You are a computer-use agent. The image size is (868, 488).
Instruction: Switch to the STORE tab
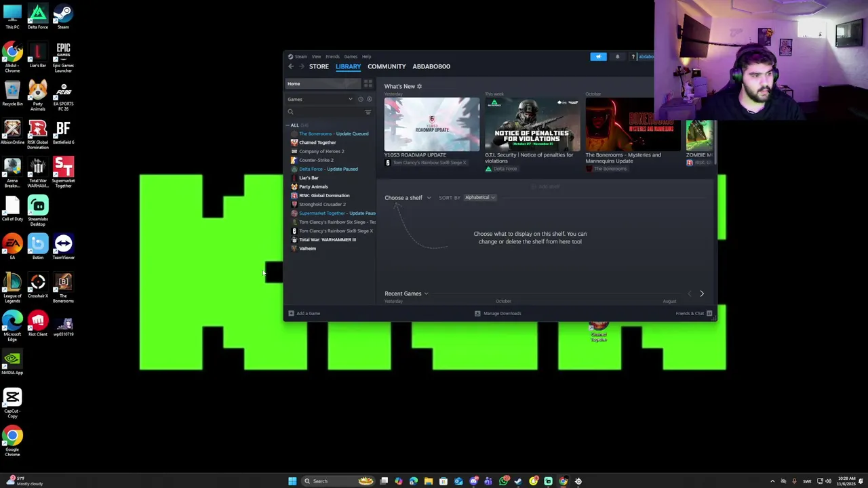319,66
